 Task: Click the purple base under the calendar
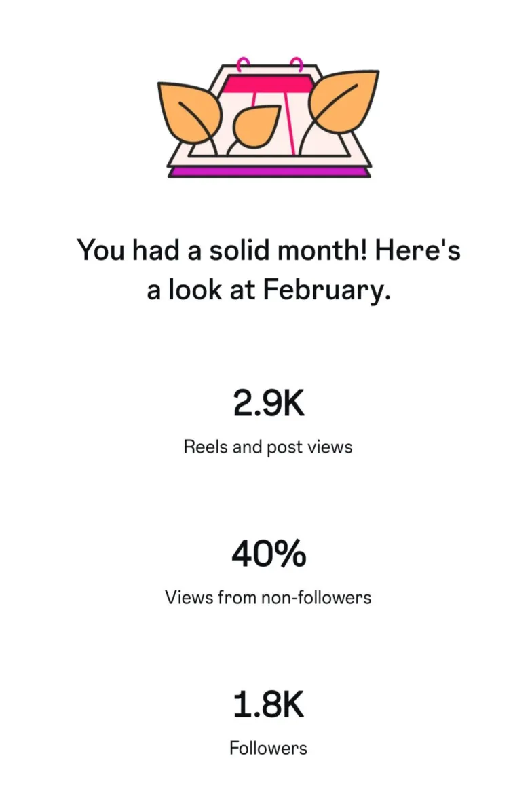[x=269, y=172]
